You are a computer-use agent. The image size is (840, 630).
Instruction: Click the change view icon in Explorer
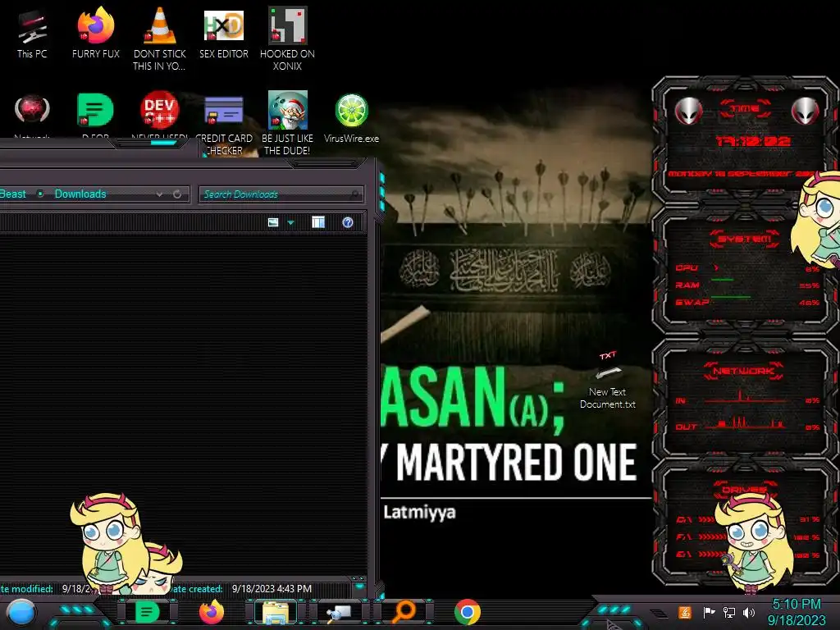coord(273,222)
